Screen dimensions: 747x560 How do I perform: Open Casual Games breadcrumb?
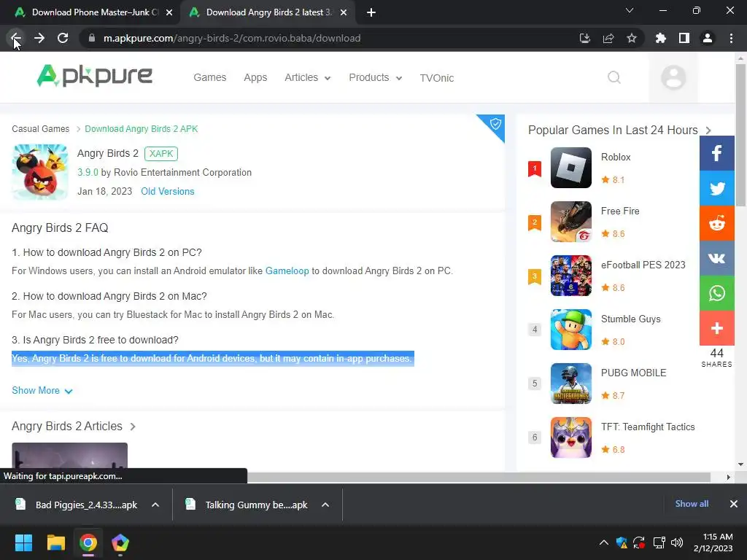41,129
